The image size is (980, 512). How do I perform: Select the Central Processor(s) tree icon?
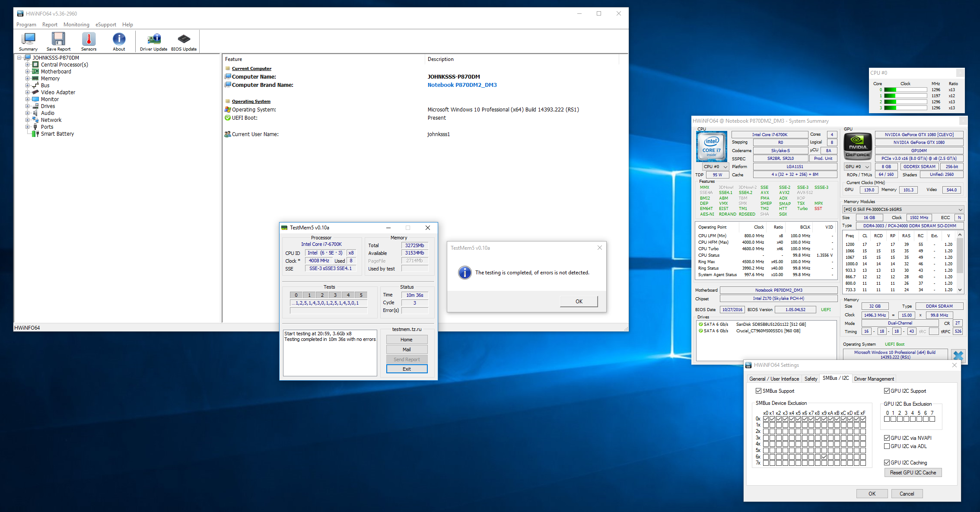point(35,64)
